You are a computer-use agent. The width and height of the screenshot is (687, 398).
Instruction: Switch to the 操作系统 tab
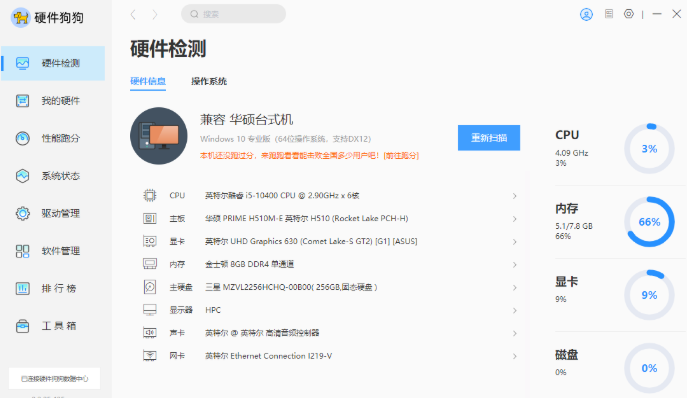click(x=209, y=82)
